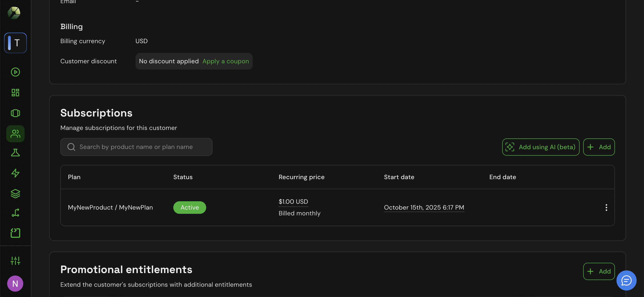Open the code box sidebar icon
The width and height of the screenshot is (644, 297).
click(x=15, y=233)
